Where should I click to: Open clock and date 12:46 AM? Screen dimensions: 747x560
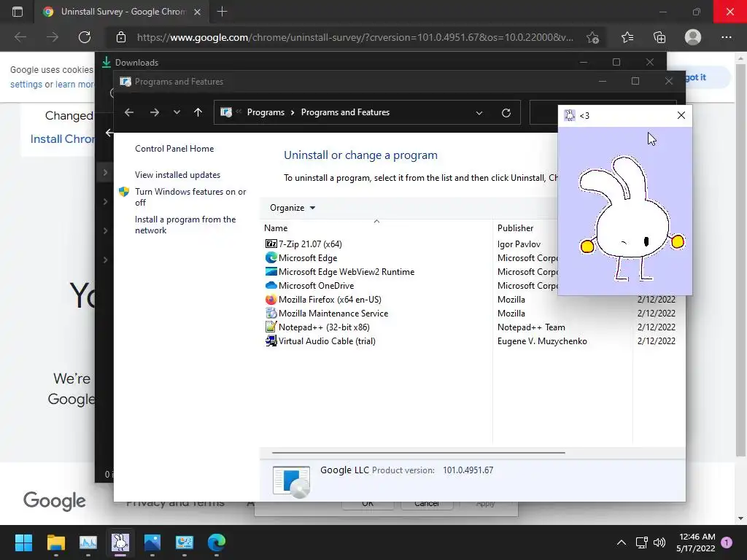pos(696,542)
